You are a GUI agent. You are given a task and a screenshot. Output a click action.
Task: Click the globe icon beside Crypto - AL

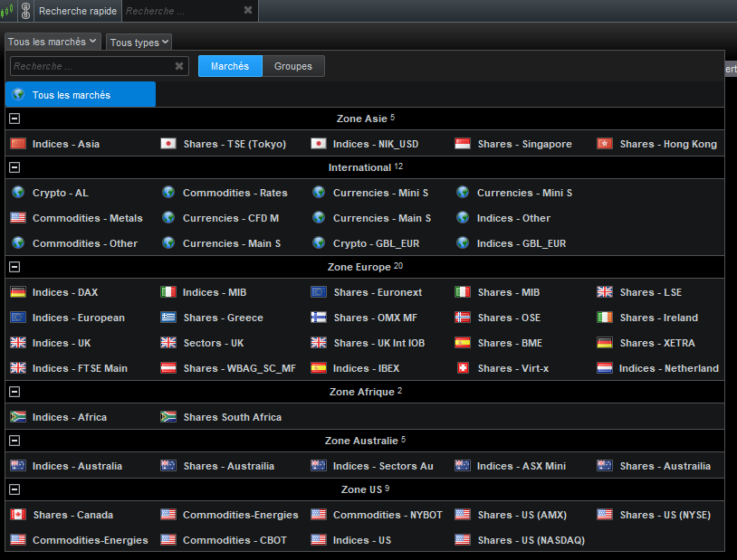click(x=18, y=192)
